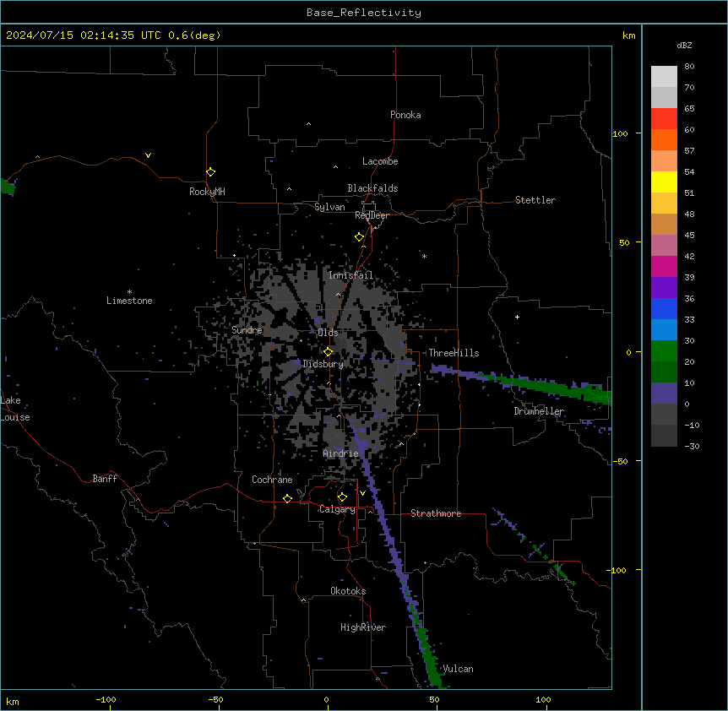Click the yellow 54 dBZ color swatch
Image resolution: width=728 pixels, height=711 pixels.
tap(664, 182)
